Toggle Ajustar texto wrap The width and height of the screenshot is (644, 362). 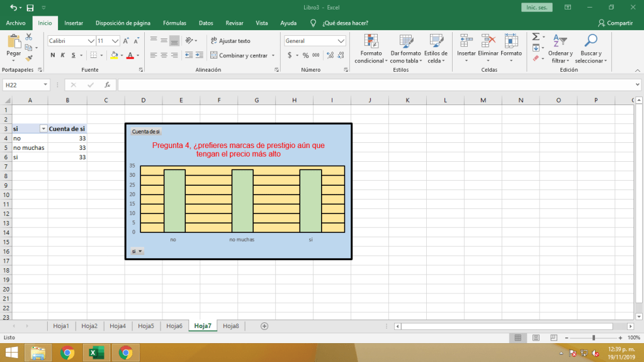(x=230, y=41)
